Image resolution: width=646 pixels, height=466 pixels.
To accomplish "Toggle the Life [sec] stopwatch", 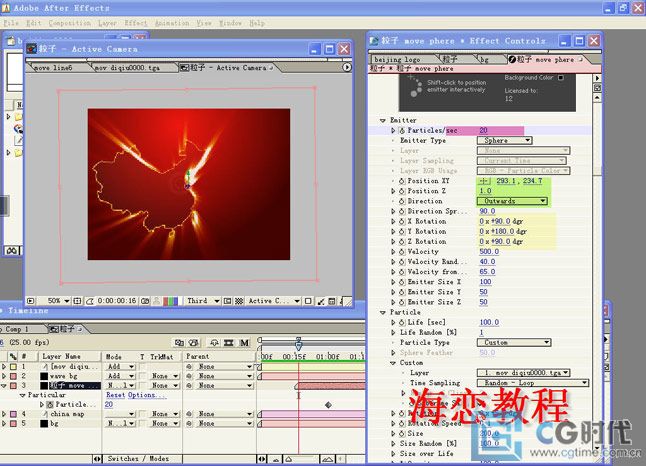I will (x=402, y=322).
